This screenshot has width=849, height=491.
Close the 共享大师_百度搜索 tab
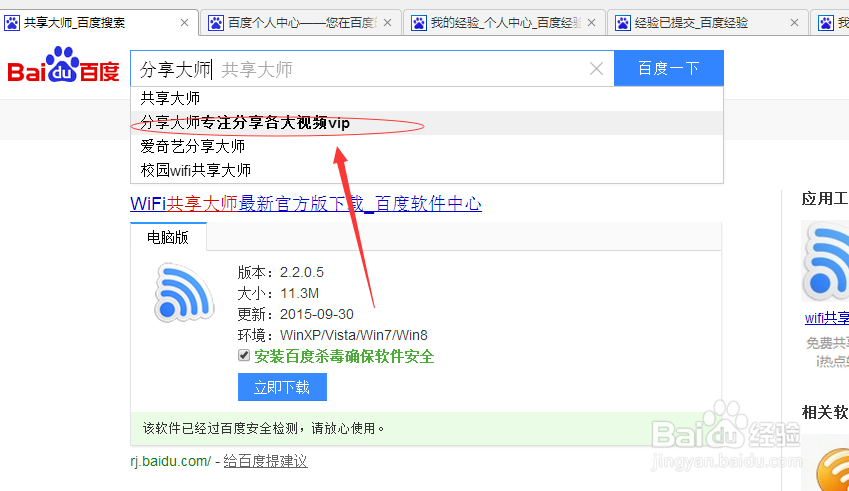click(184, 23)
